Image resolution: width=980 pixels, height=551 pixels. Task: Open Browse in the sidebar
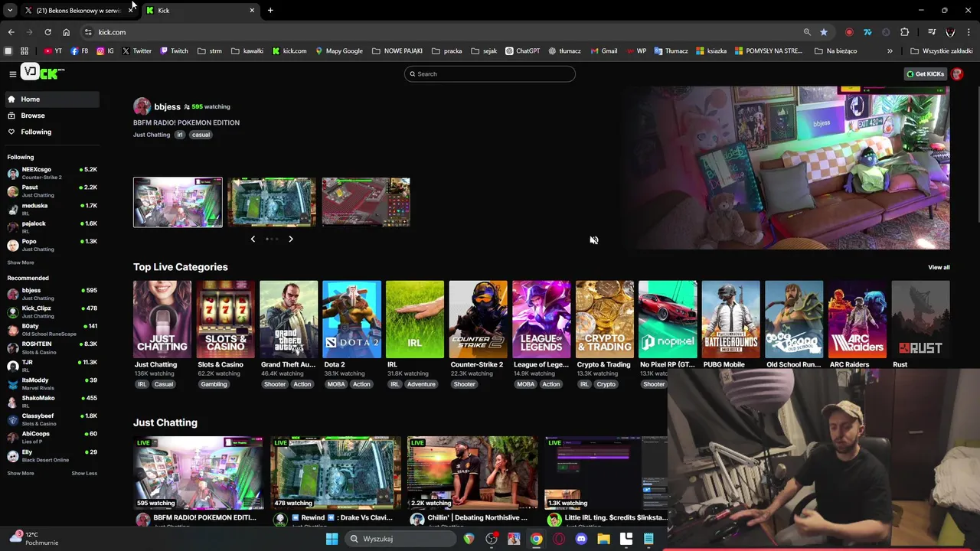pyautogui.click(x=51, y=116)
